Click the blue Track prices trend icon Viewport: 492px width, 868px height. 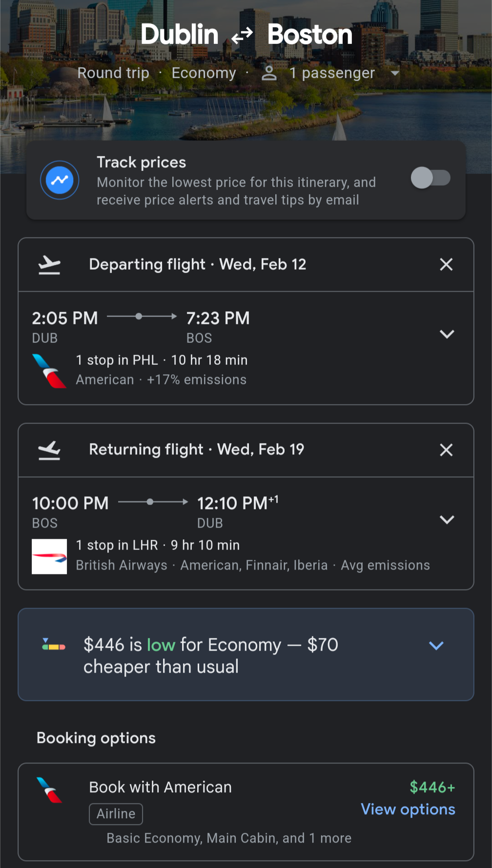tap(60, 180)
